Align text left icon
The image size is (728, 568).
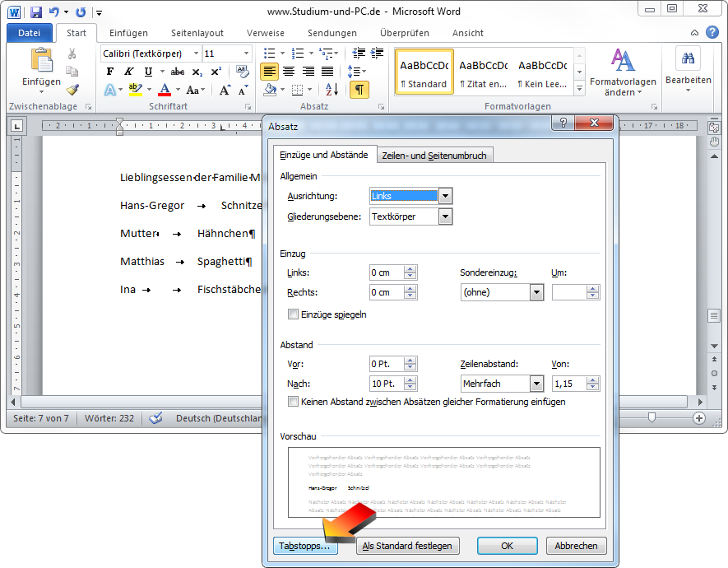coord(269,72)
